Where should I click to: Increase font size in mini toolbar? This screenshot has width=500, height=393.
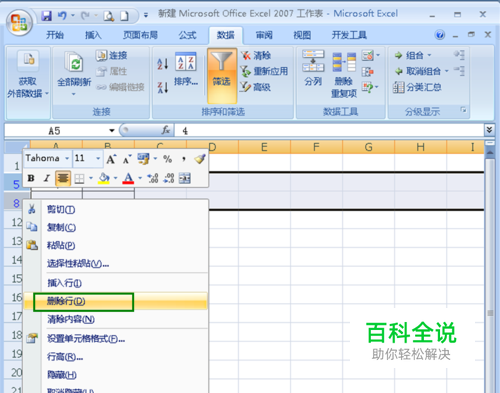[x=111, y=159]
